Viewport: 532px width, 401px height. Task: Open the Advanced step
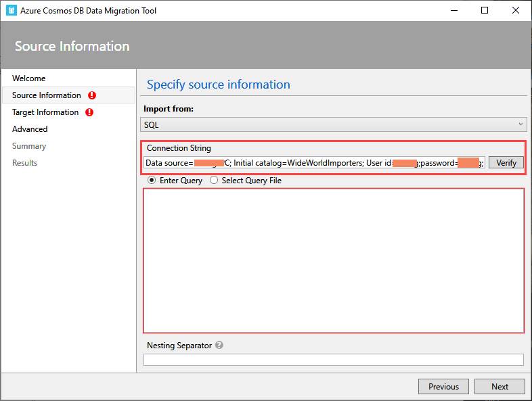(30, 129)
